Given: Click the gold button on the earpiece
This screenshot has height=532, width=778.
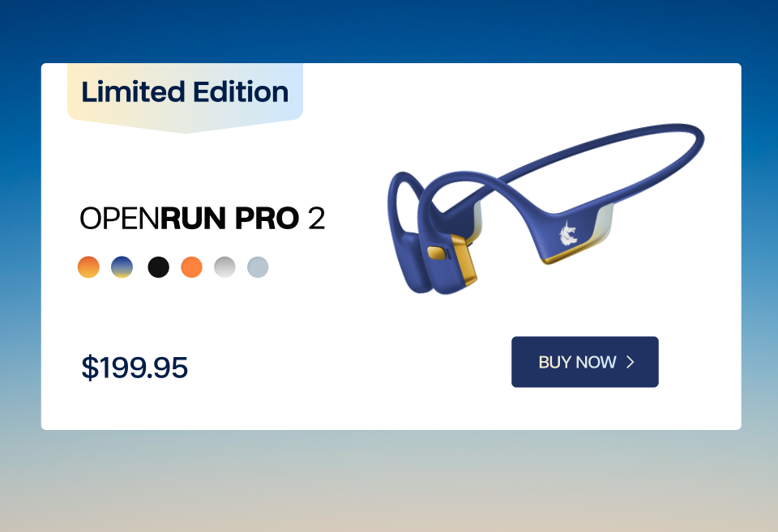Looking at the screenshot, I should coord(437,253).
